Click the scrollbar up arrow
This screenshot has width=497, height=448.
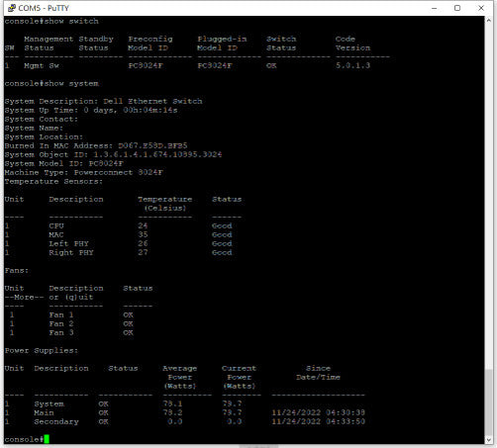click(488, 21)
